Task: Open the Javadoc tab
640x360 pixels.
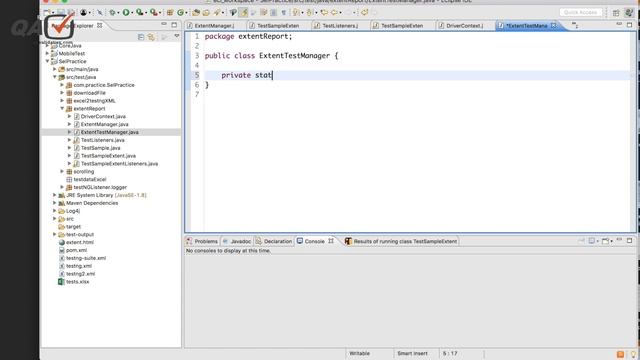Action: 237,241
